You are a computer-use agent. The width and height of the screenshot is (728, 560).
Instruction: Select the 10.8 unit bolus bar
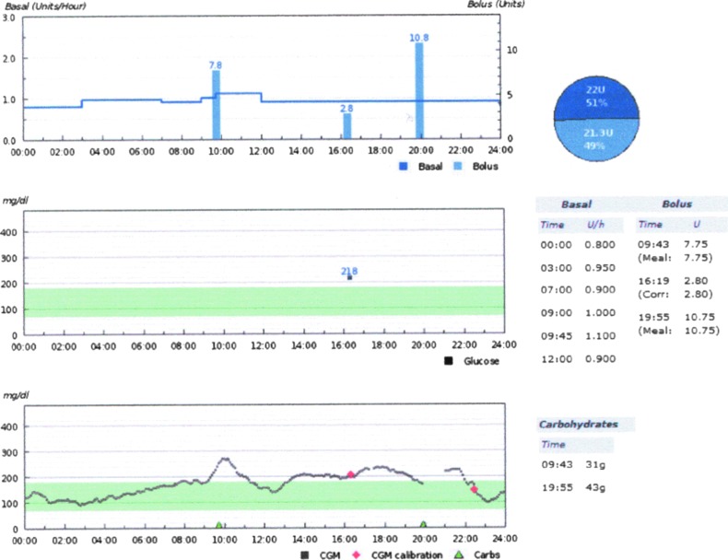[418, 91]
